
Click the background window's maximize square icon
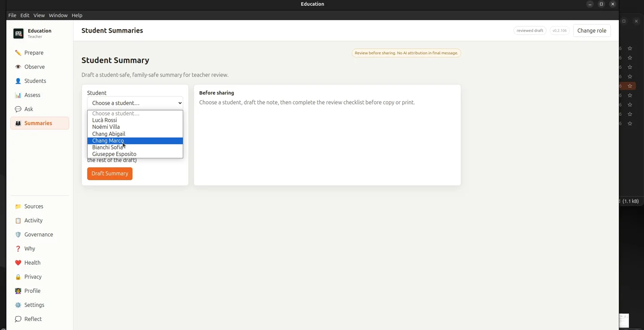pos(624,21)
